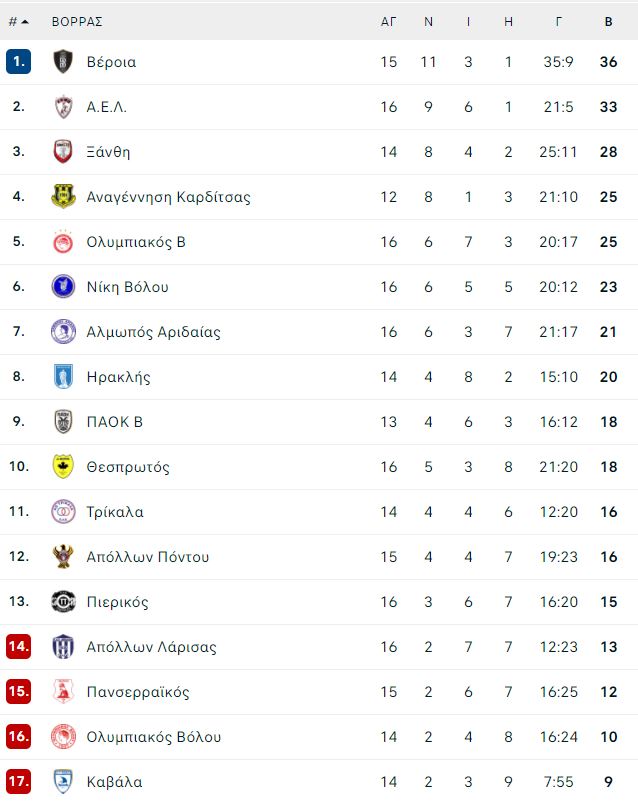Select the Ξάνθη team badge

click(x=63, y=152)
